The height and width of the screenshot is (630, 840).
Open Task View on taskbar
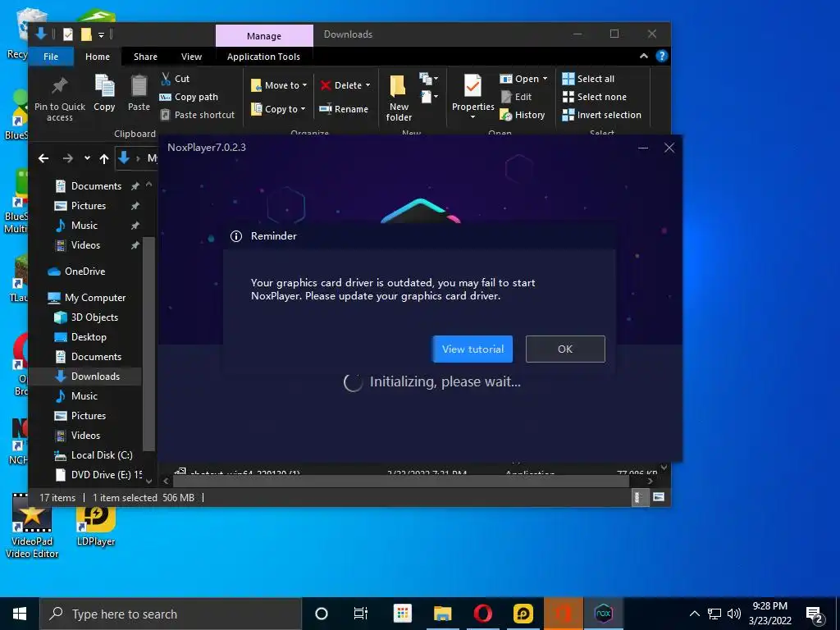click(361, 614)
